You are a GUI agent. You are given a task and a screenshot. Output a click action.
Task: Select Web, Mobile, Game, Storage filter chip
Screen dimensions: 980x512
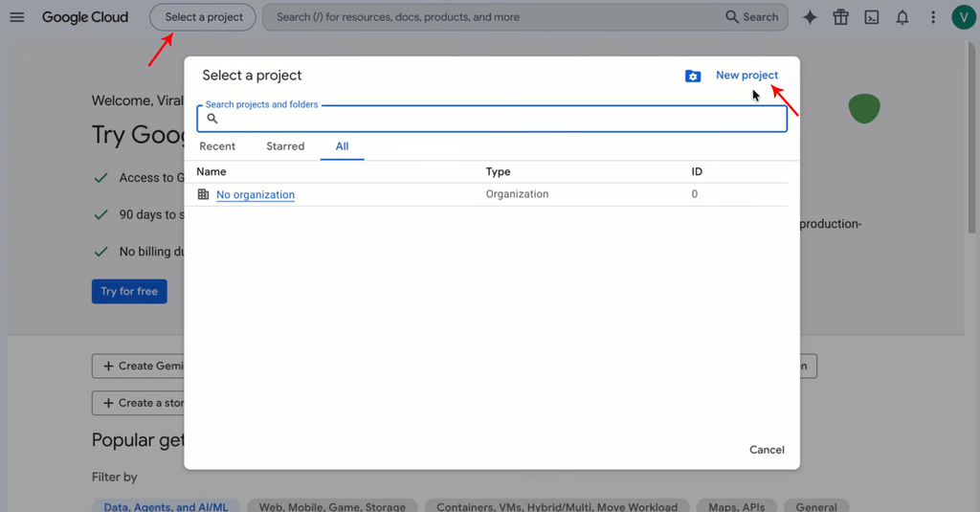pos(332,505)
